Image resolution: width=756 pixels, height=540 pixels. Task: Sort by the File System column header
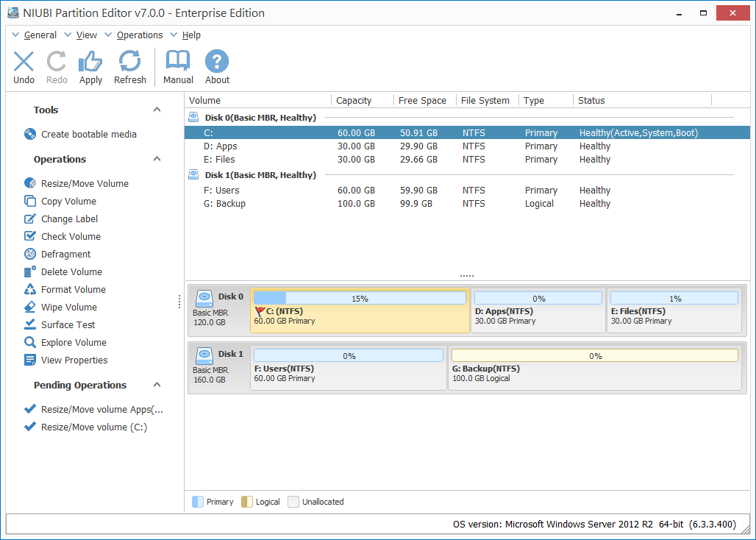487,100
